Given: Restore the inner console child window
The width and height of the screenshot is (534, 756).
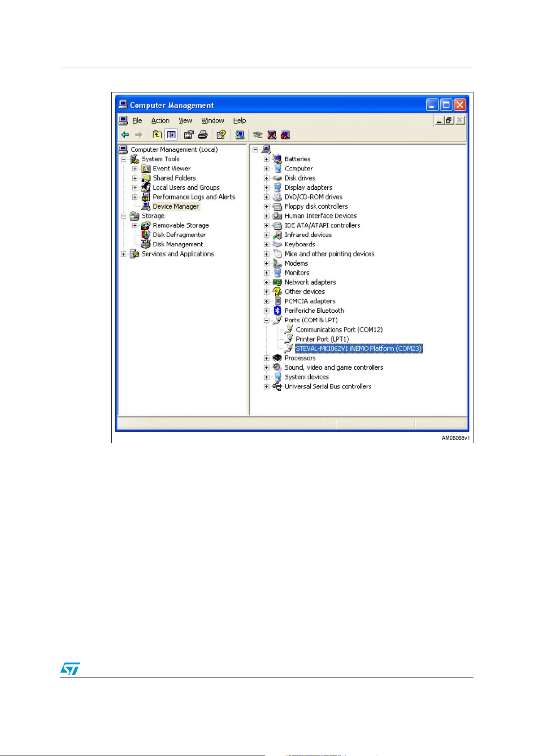Looking at the screenshot, I should (x=449, y=120).
